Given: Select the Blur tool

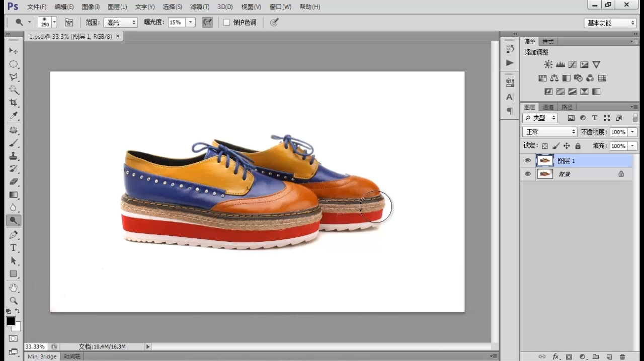Looking at the screenshot, I should point(14,208).
